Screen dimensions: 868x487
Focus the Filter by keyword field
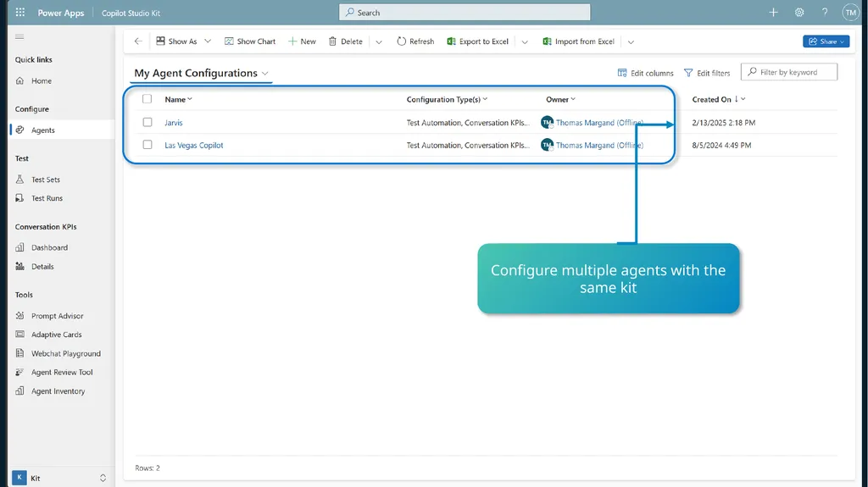(789, 72)
